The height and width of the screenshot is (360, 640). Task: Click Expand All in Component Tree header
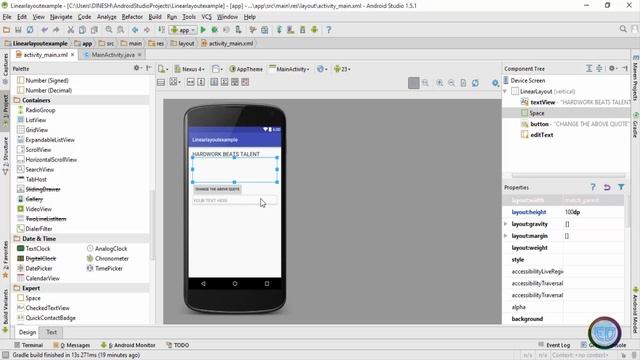589,69
